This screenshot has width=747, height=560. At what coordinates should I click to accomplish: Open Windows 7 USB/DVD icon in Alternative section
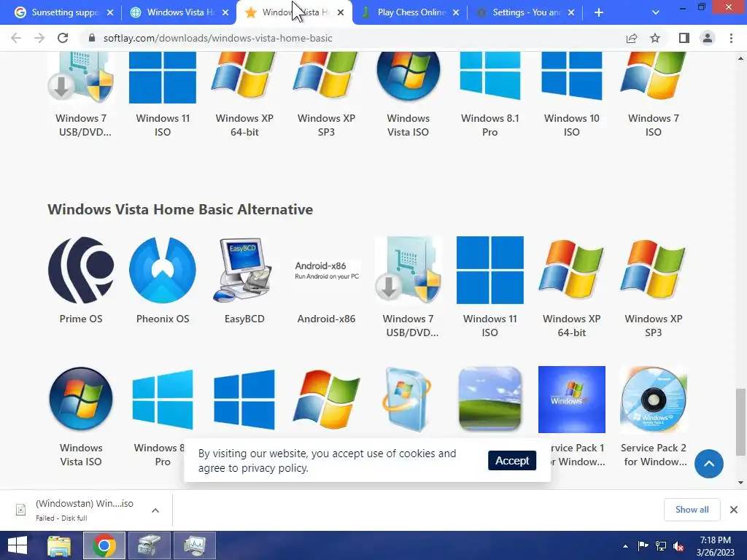coord(409,270)
